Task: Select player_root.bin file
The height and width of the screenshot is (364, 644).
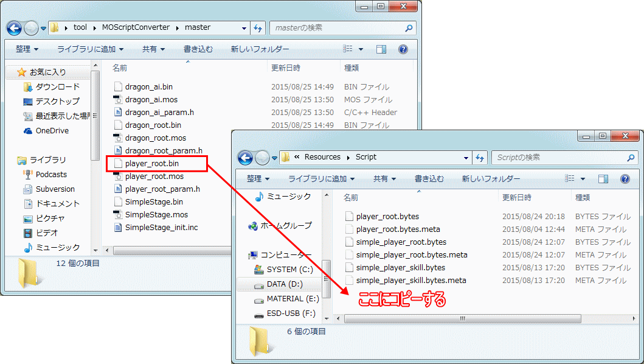Action: tap(147, 163)
